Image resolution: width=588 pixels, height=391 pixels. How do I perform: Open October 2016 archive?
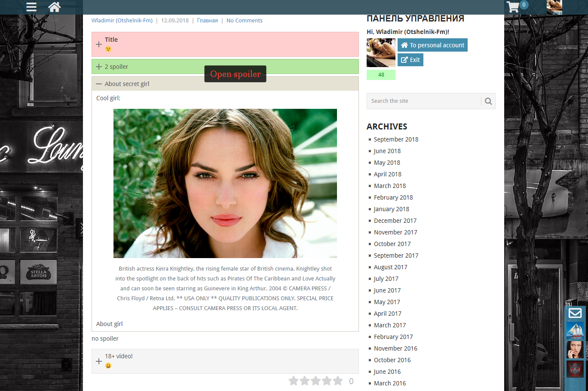[392, 360]
